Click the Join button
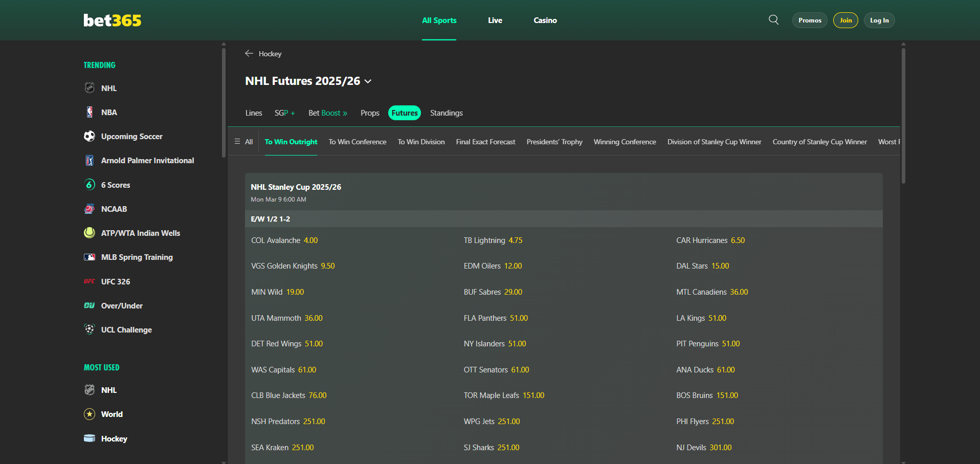 point(845,20)
